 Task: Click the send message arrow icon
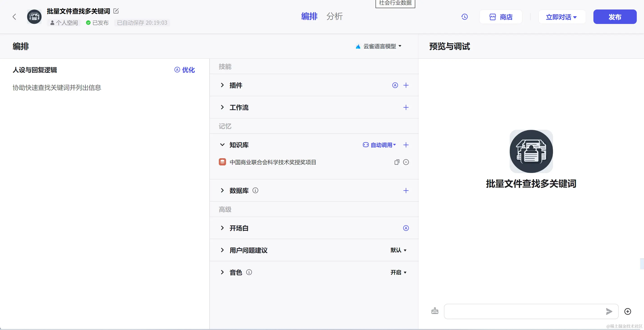coord(609,311)
